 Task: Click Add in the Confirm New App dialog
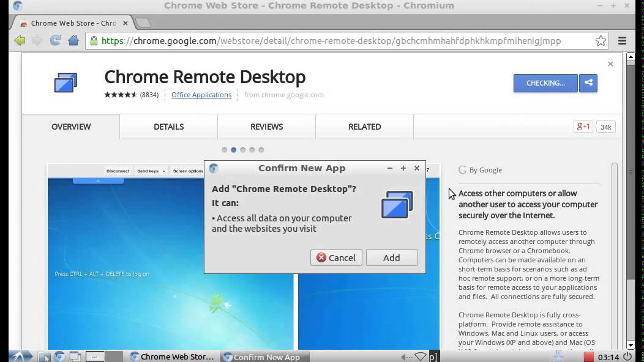click(392, 257)
